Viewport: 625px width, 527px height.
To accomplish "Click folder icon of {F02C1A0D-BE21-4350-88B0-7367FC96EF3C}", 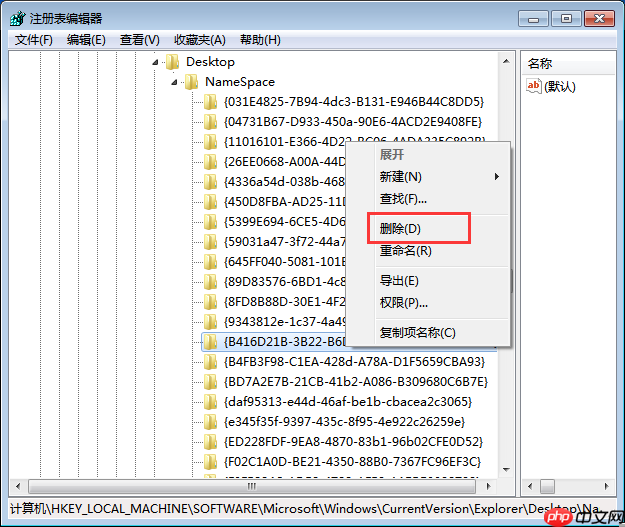I will [210, 462].
